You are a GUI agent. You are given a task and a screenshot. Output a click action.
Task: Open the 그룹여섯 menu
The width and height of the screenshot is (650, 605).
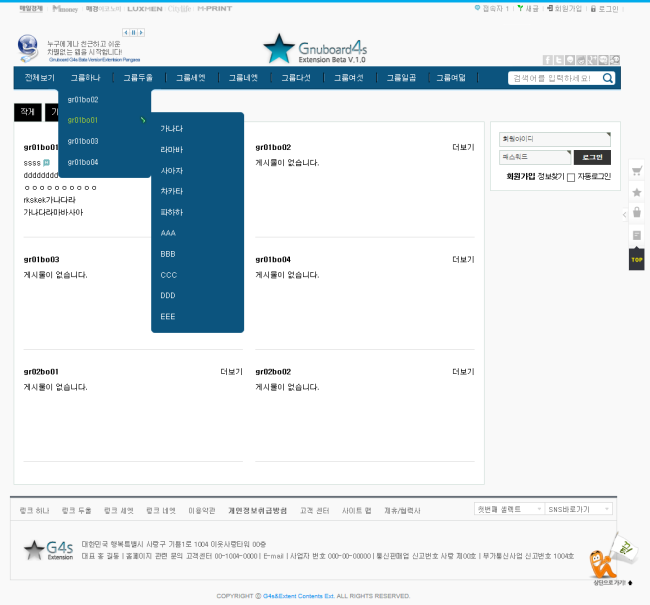349,78
